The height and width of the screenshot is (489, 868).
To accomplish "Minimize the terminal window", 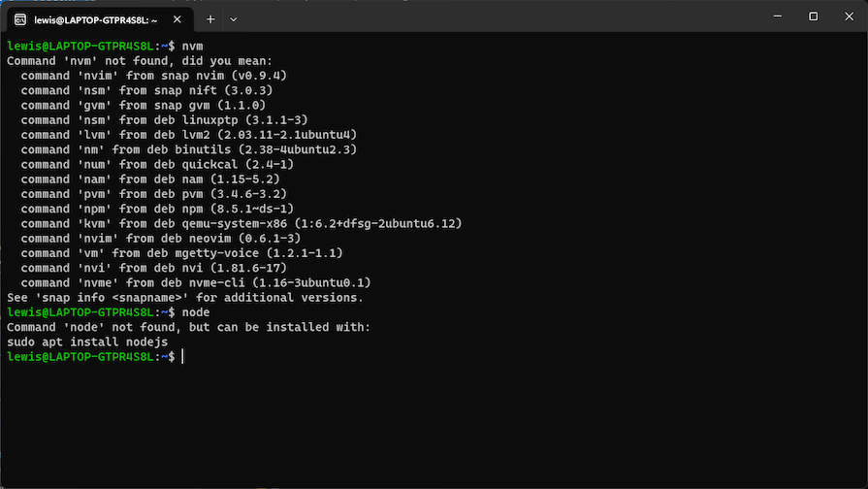I will (768, 16).
